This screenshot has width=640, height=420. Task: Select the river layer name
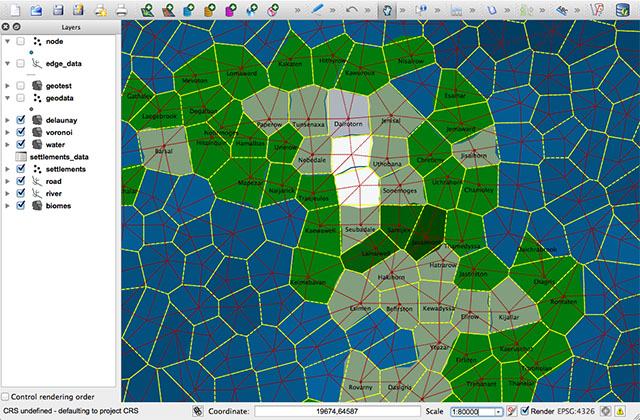pyautogui.click(x=56, y=193)
